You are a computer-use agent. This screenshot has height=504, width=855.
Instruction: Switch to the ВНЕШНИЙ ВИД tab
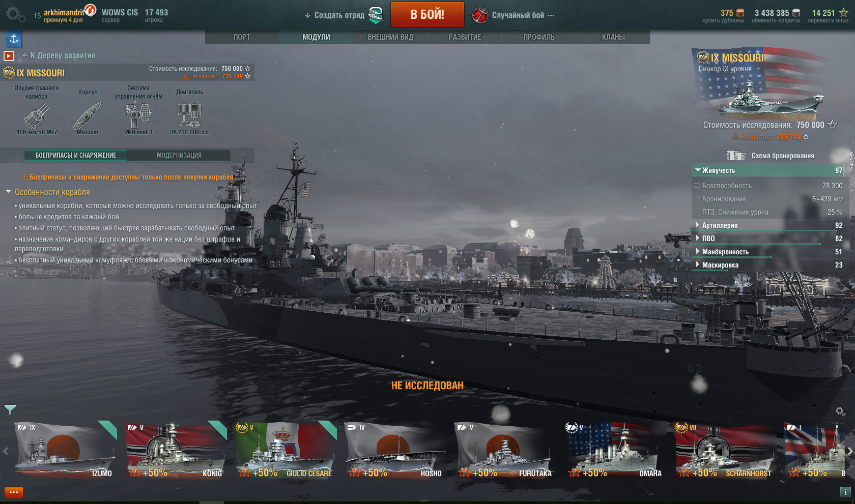(x=390, y=37)
